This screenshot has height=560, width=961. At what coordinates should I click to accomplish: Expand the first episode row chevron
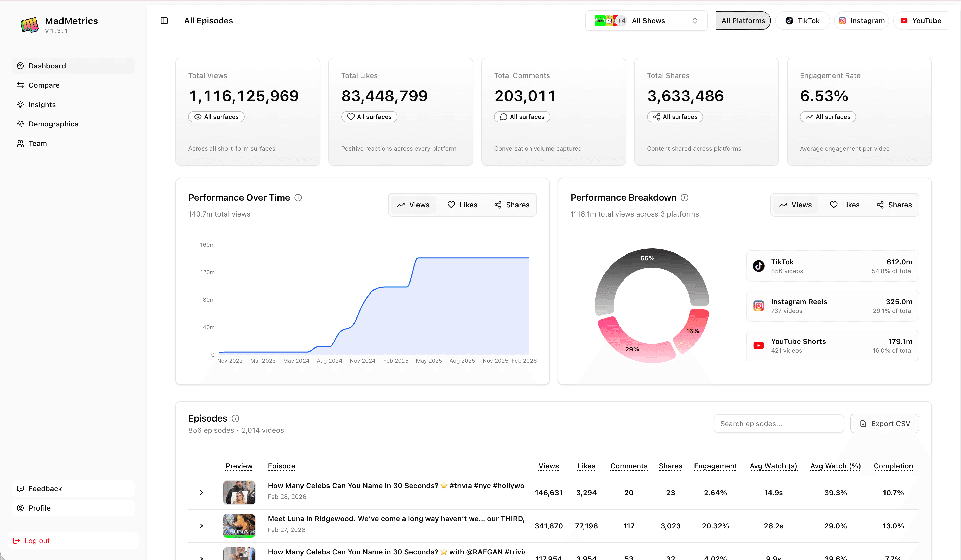(x=201, y=492)
